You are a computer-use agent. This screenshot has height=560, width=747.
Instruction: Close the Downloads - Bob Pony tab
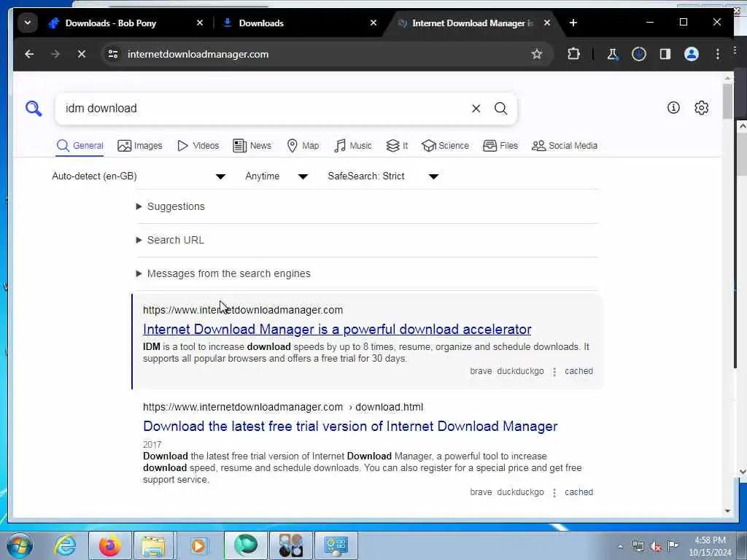(200, 23)
